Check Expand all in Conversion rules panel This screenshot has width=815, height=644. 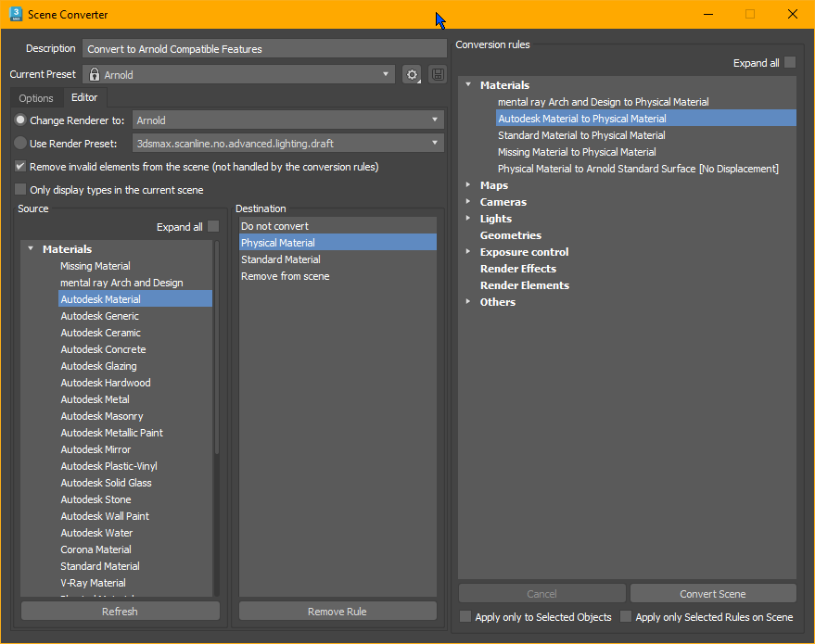pos(790,62)
